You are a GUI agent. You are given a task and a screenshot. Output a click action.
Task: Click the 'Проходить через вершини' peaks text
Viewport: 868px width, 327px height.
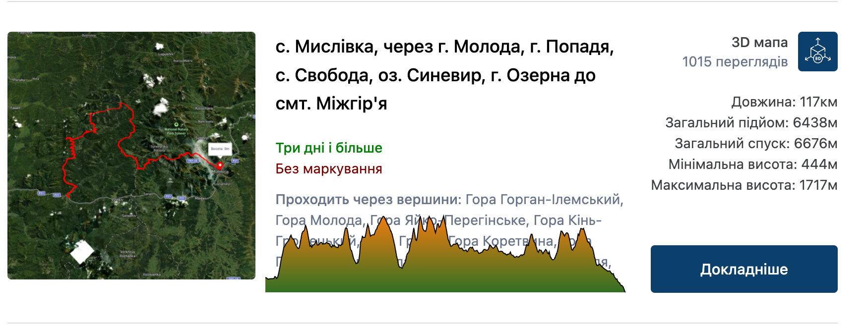[368, 200]
